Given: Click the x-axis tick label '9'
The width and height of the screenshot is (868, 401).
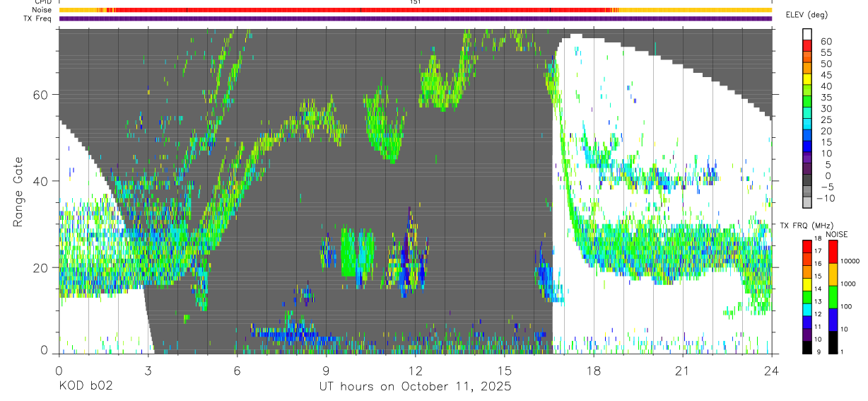Looking at the screenshot, I should (x=326, y=371).
